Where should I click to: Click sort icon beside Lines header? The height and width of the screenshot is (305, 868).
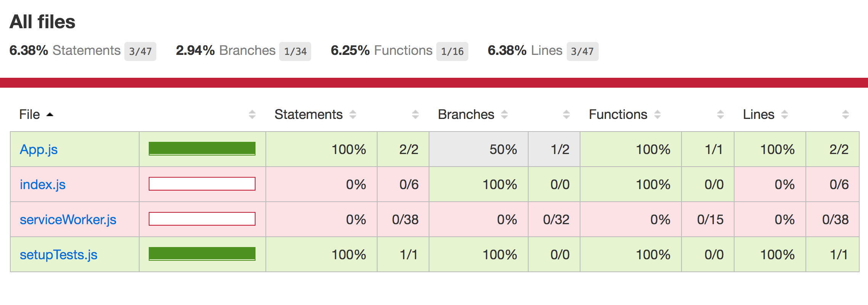pyautogui.click(x=784, y=114)
